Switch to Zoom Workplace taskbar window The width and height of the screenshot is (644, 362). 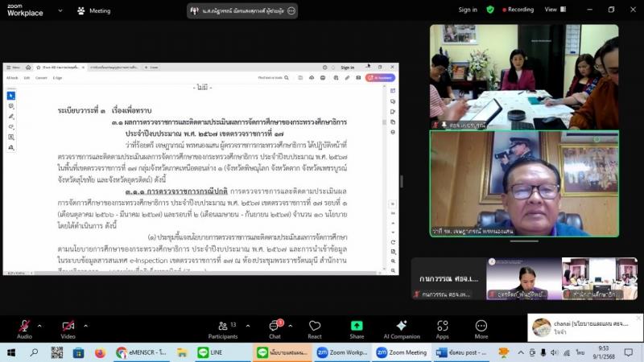341,352
